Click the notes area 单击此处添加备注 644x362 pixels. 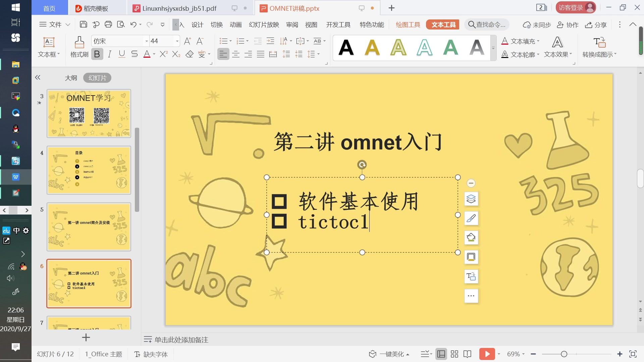click(181, 340)
